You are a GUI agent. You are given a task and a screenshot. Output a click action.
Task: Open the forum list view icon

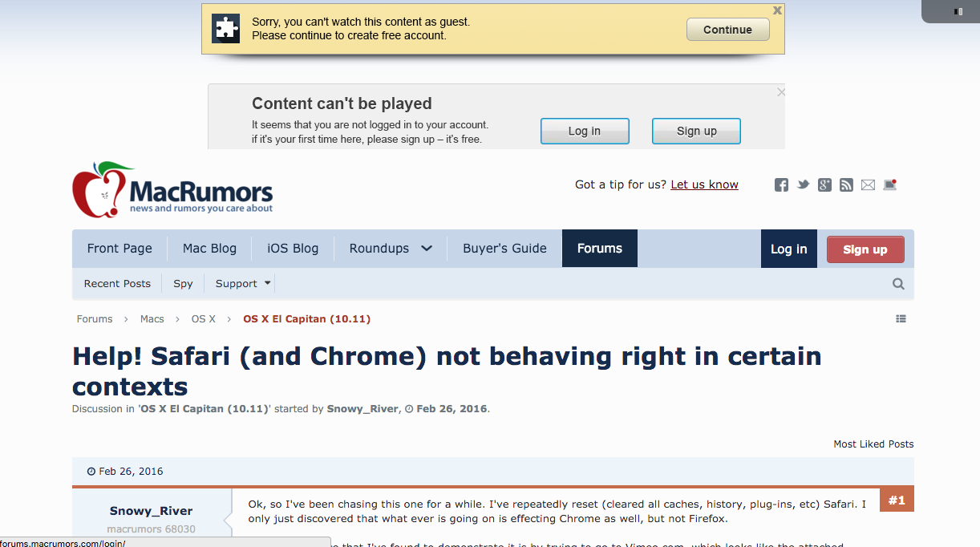pos(901,319)
